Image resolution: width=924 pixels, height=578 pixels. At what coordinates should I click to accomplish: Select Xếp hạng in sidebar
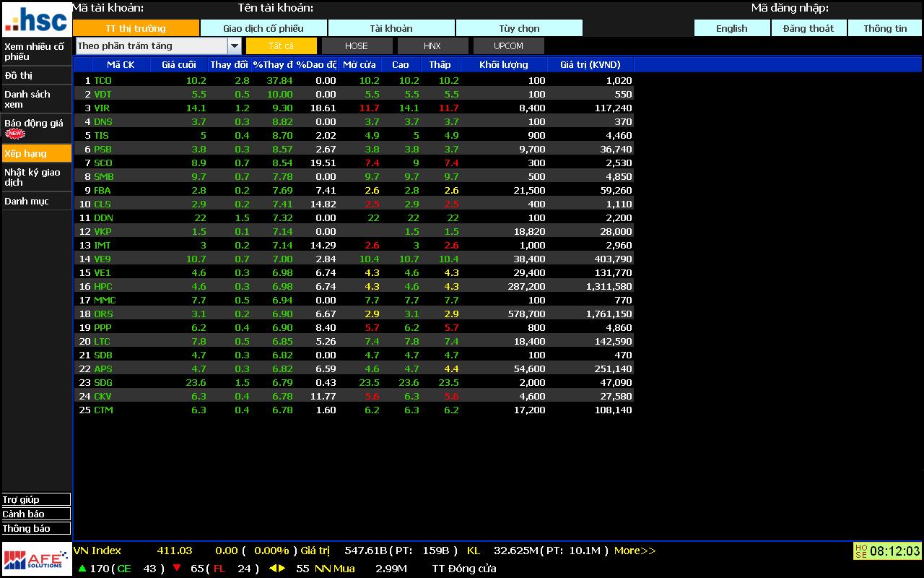[x=36, y=153]
